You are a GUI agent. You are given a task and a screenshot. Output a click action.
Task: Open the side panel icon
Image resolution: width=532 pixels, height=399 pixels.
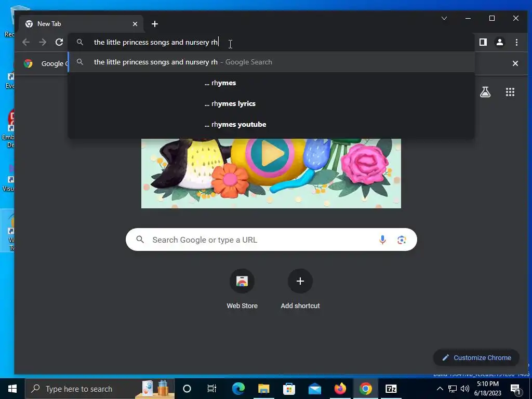coord(483,42)
